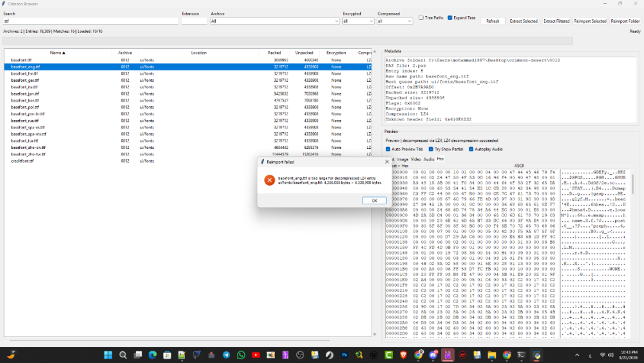Open File Explorer from taskbar
Image resolution: width=644 pixels, height=363 pixels.
coord(491,355)
